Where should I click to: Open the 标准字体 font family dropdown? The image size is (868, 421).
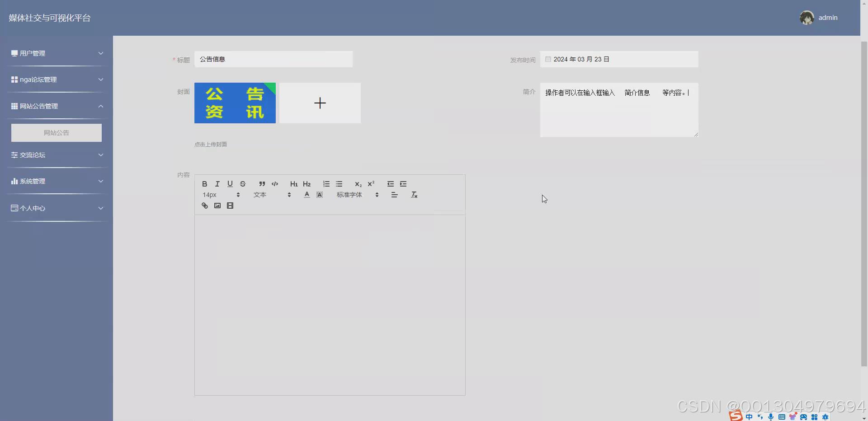(349, 195)
